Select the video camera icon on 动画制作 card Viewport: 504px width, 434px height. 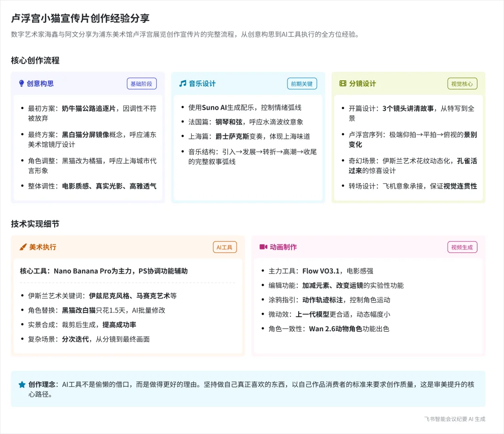pyautogui.click(x=264, y=247)
